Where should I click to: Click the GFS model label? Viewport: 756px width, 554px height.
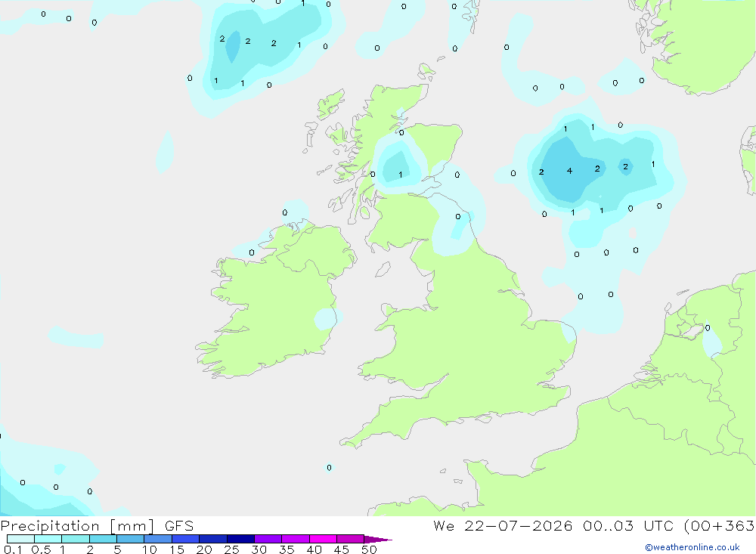(179, 525)
